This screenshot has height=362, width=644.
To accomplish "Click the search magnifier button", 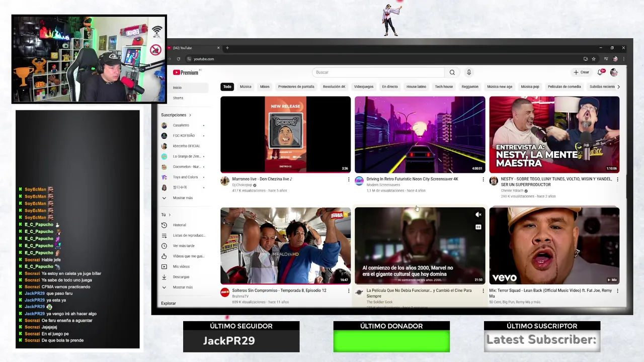I will tap(452, 72).
